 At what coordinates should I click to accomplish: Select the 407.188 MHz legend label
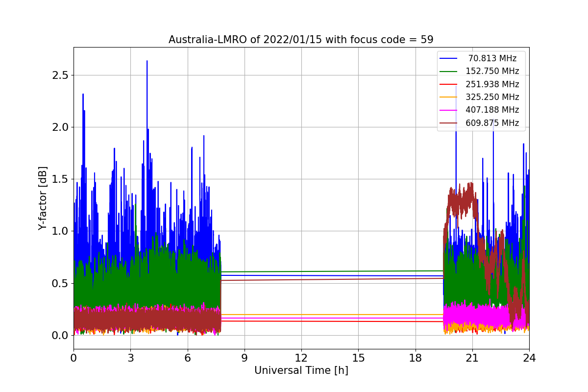click(492, 110)
